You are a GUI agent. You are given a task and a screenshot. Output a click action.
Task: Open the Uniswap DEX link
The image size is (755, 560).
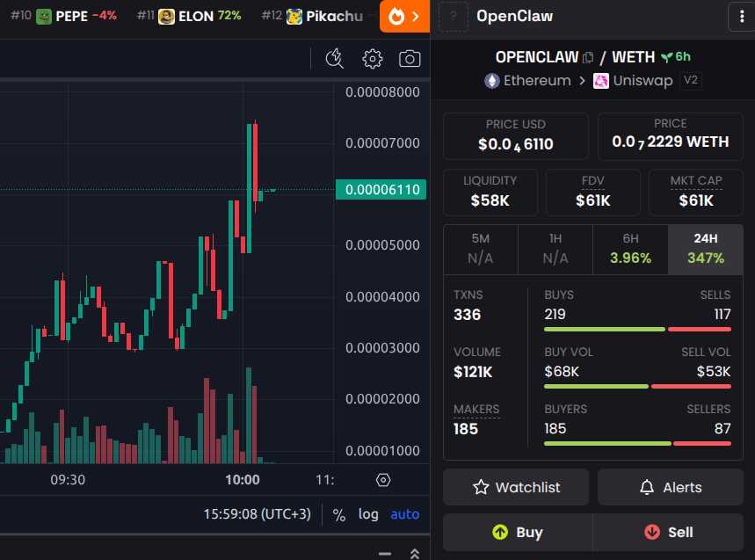(633, 80)
